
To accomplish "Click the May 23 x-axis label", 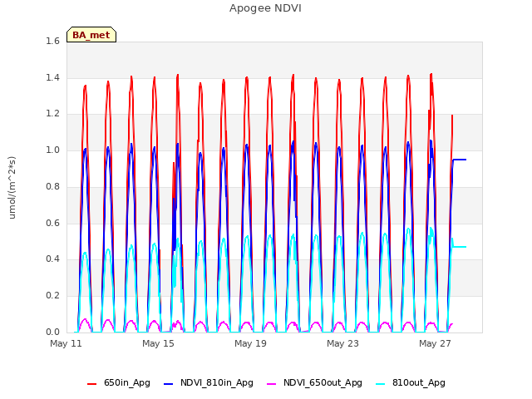I will coord(342,343).
